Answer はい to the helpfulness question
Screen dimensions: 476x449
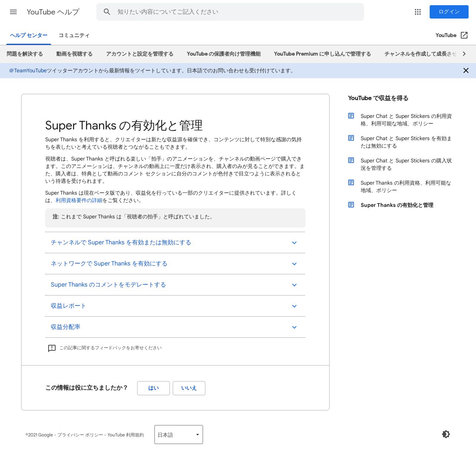(x=153, y=388)
